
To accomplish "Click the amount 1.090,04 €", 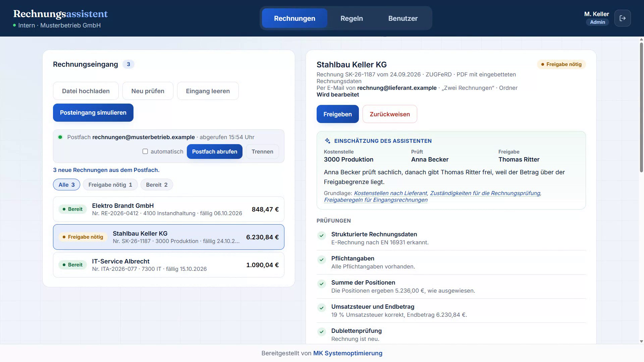I will click(x=262, y=265).
